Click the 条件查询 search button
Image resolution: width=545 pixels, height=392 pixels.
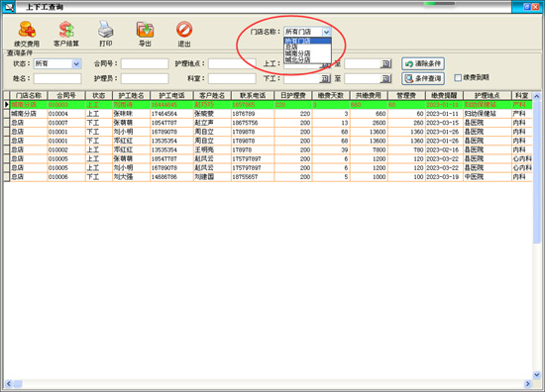click(423, 78)
